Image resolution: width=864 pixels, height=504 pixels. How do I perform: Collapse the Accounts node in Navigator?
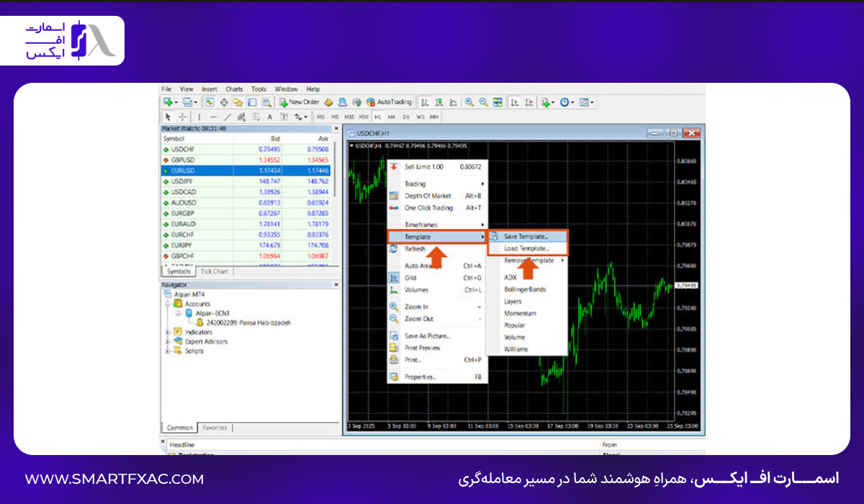[168, 304]
